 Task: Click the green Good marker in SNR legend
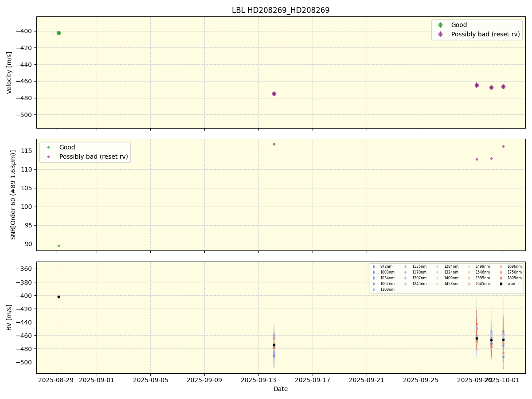click(48, 148)
